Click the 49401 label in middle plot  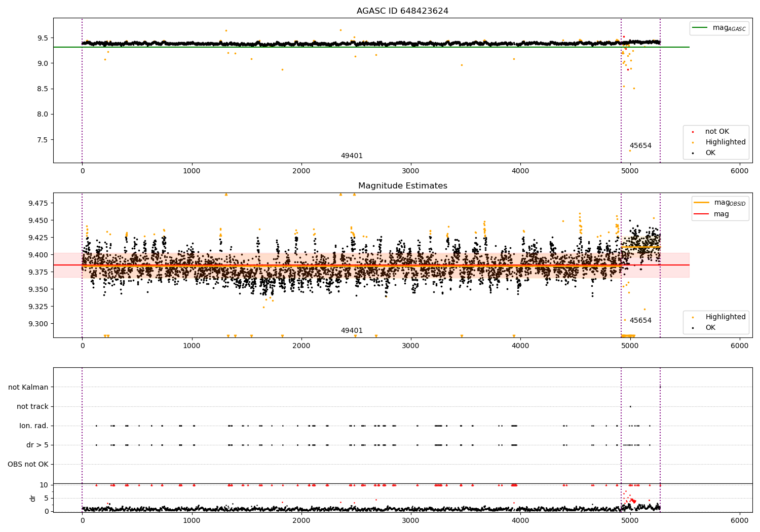point(352,331)
